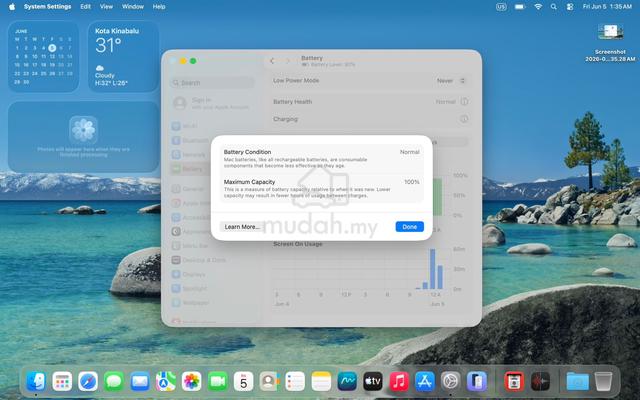Open the Downloads folder stack in Dock

pos(578,382)
